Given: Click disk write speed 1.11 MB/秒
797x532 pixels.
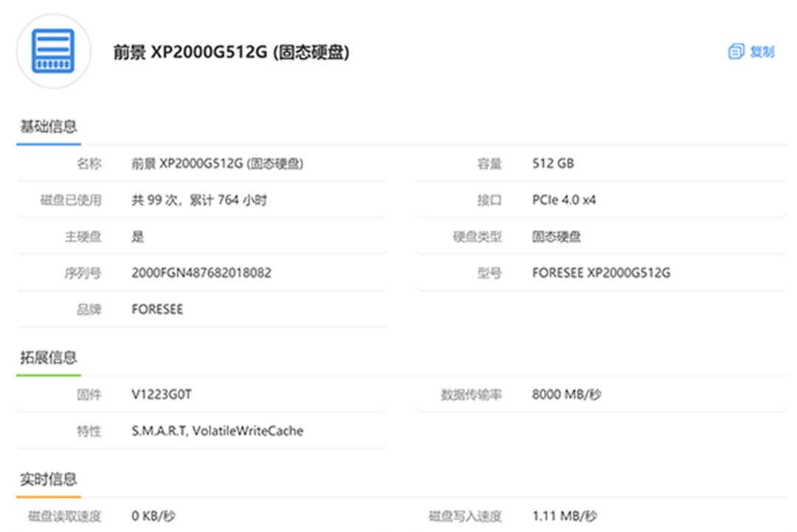Looking at the screenshot, I should pos(564,516).
